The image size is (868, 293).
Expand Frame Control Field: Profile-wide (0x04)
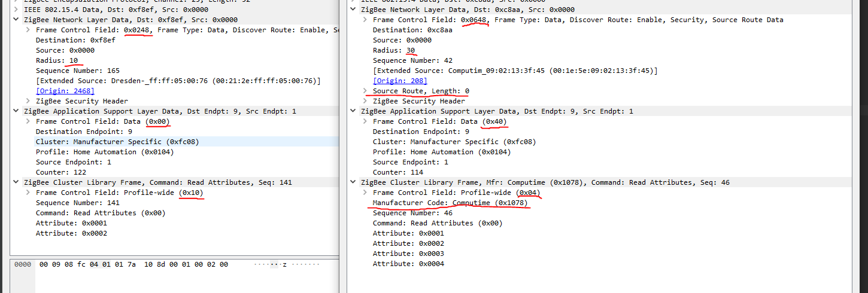365,193
